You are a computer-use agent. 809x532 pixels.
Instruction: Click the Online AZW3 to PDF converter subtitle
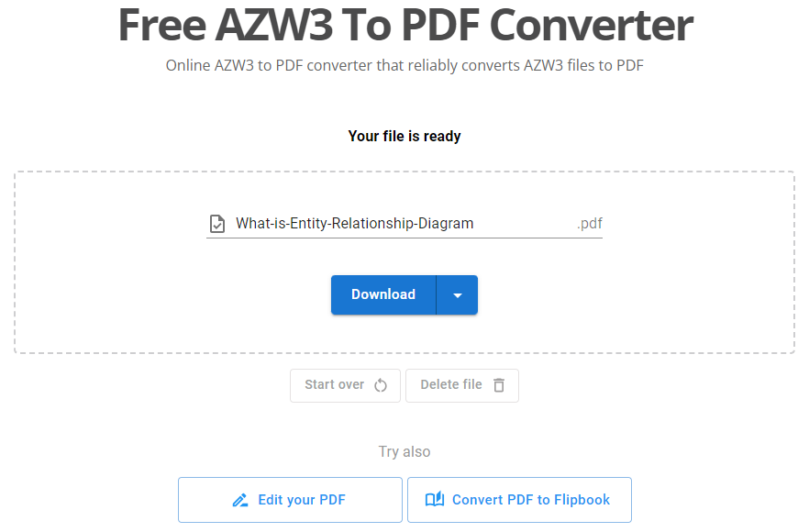[x=404, y=66]
